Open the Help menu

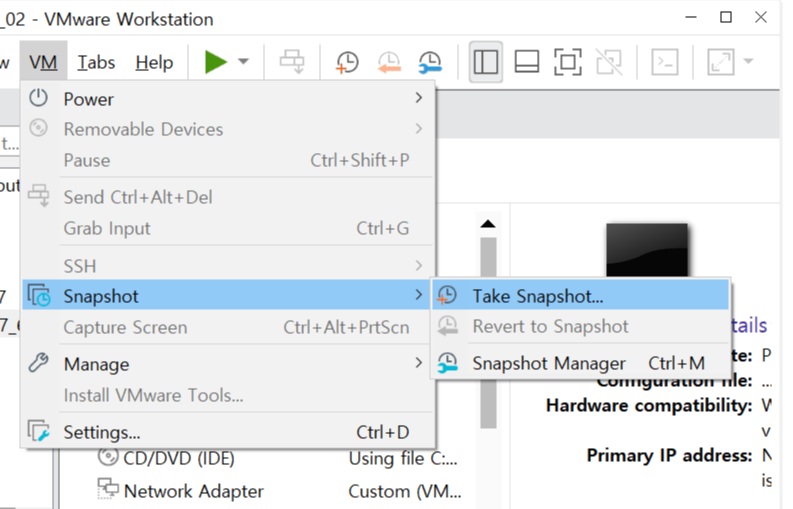(154, 62)
